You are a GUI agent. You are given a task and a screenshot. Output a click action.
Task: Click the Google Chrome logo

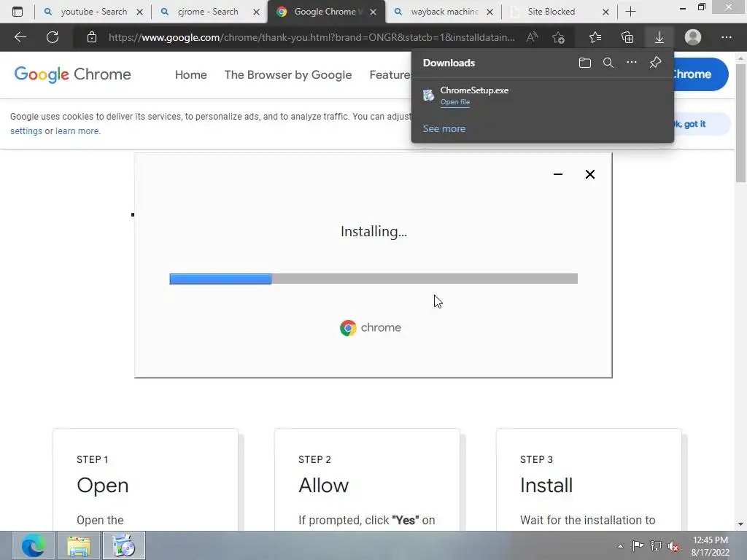72,74
